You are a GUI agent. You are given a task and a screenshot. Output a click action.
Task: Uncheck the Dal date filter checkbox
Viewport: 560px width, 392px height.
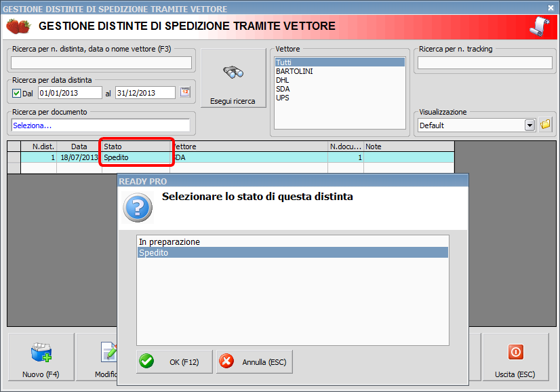tap(16, 93)
